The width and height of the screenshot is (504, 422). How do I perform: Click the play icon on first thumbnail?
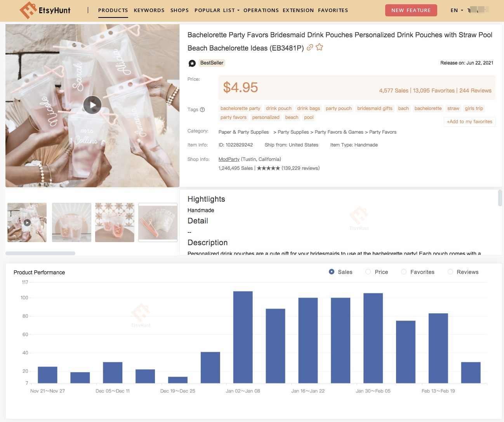click(27, 222)
